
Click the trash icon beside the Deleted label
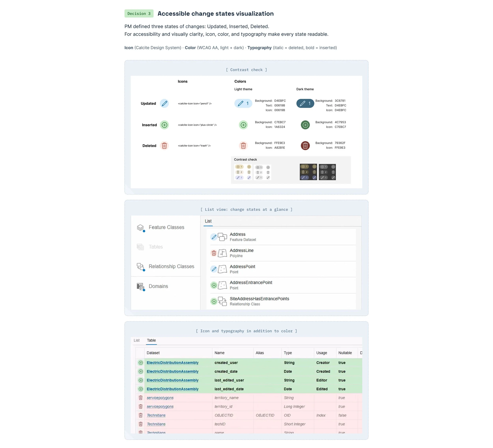pyautogui.click(x=164, y=146)
